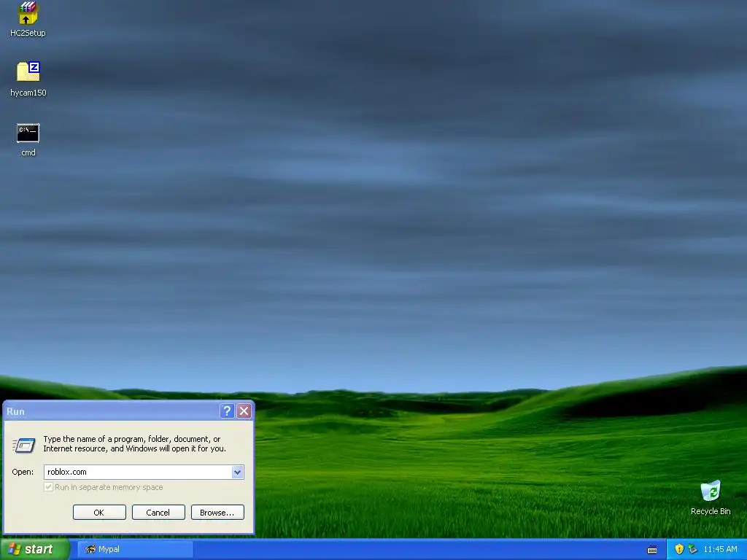Screen dimensions: 747x560
Task: Open the Start menu
Action: [35, 549]
